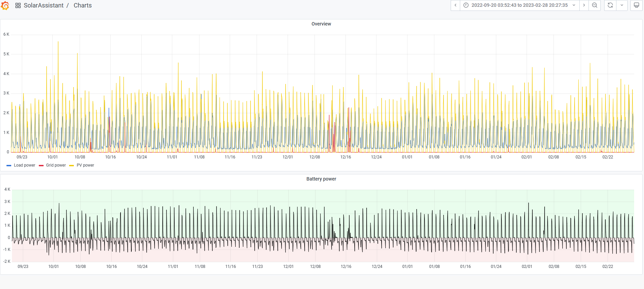Open the Overview panel title menu
Image resolution: width=644 pixels, height=289 pixels.
click(321, 24)
